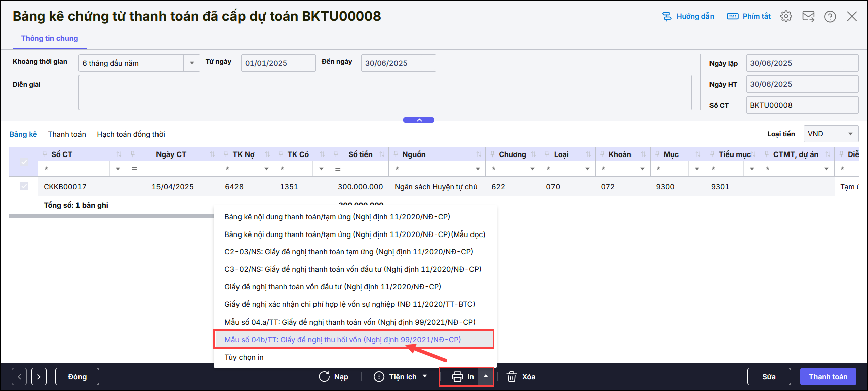This screenshot has height=391, width=868.
Task: Sort the Ngày CT column
Action: [212, 154]
